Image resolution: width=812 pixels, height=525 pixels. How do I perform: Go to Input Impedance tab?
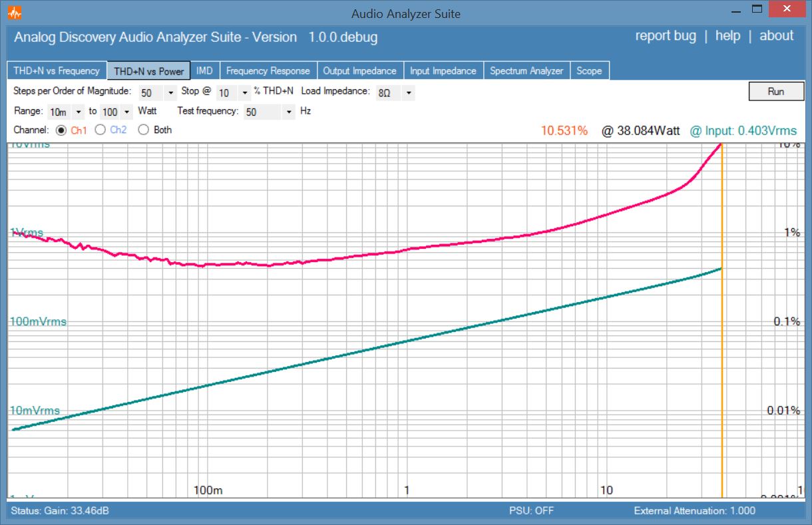(x=443, y=71)
